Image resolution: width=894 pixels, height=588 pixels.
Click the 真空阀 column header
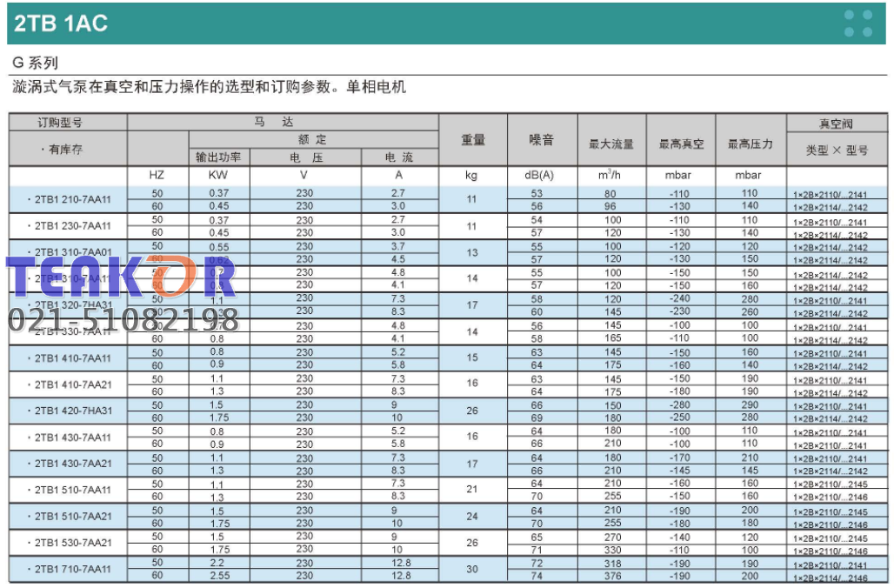coord(837,123)
